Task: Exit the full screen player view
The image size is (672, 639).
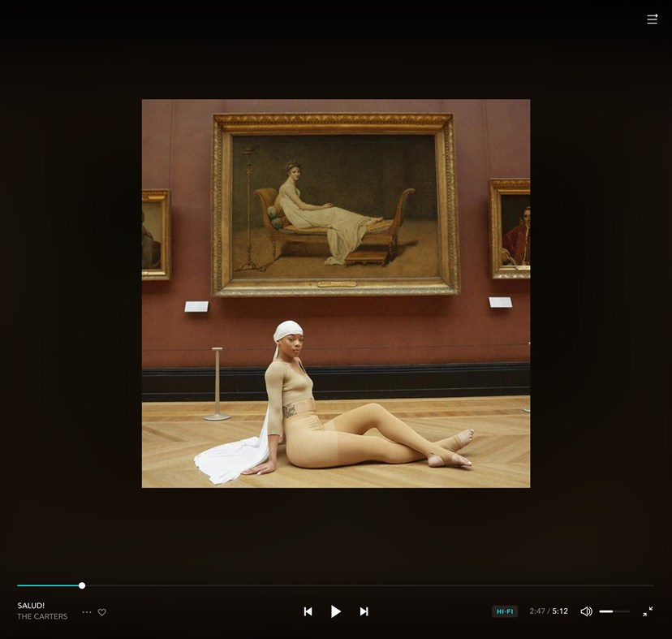Action: pyautogui.click(x=648, y=611)
